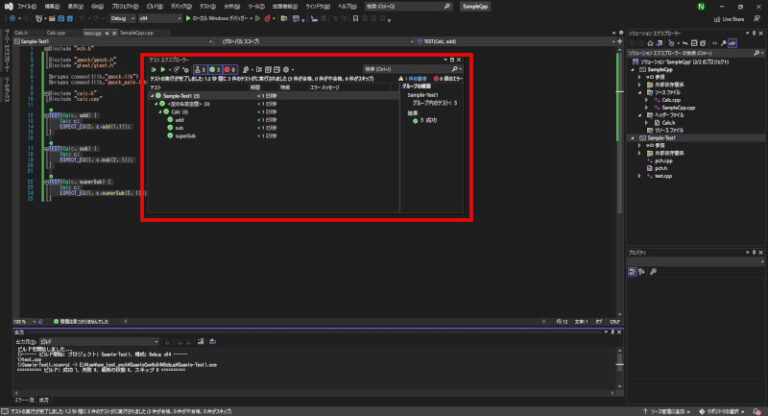Click the 0 errors indicator in Test Explorer

coord(448,78)
